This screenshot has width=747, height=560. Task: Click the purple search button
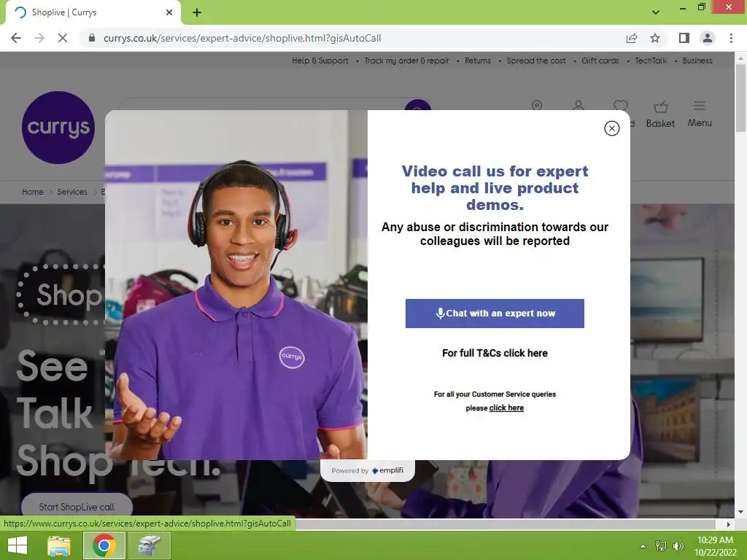418,105
